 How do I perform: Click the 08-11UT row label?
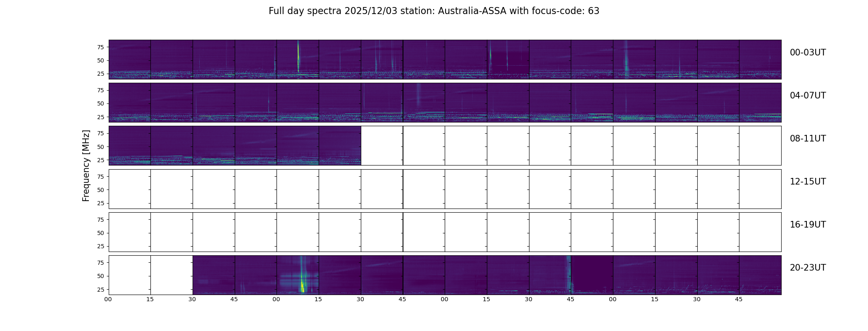[x=807, y=139]
